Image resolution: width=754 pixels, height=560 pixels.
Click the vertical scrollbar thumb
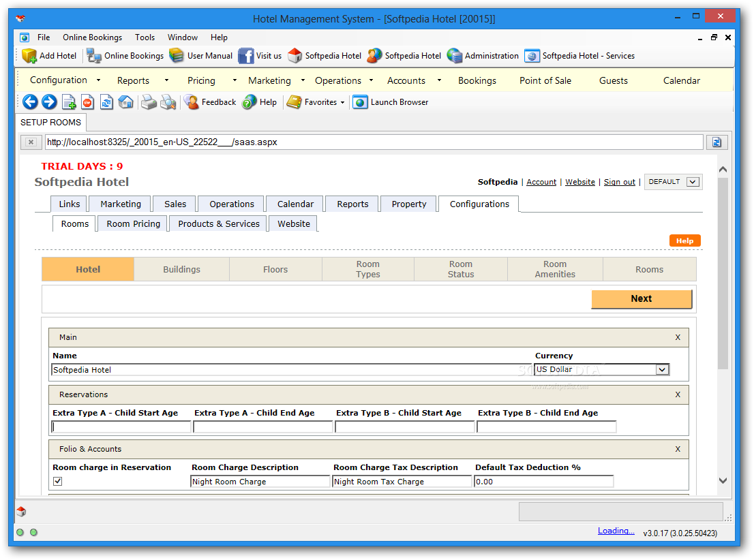coord(723,273)
